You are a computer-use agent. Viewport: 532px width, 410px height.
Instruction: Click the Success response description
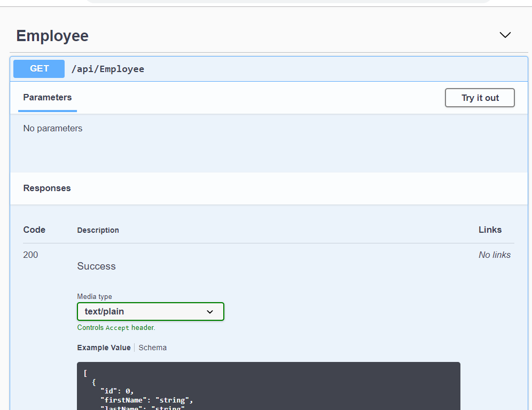pyautogui.click(x=96, y=266)
